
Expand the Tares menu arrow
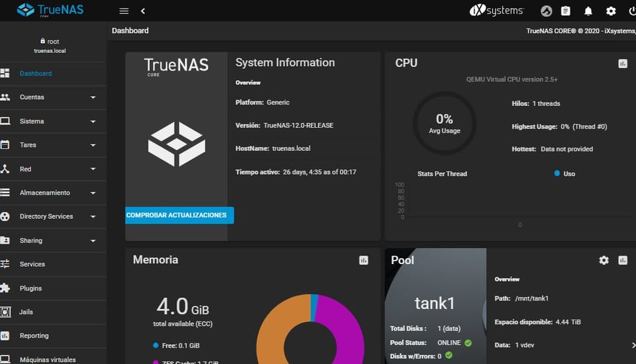click(93, 145)
